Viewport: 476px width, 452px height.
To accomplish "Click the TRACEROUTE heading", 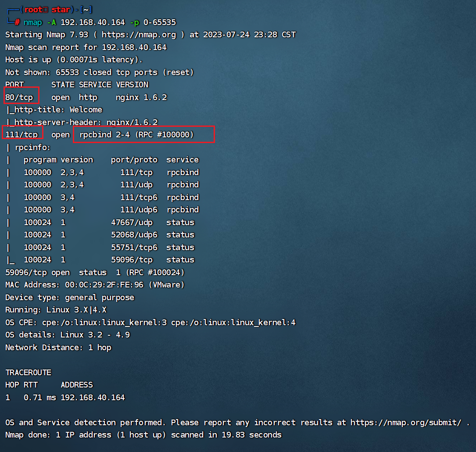I will (x=29, y=373).
